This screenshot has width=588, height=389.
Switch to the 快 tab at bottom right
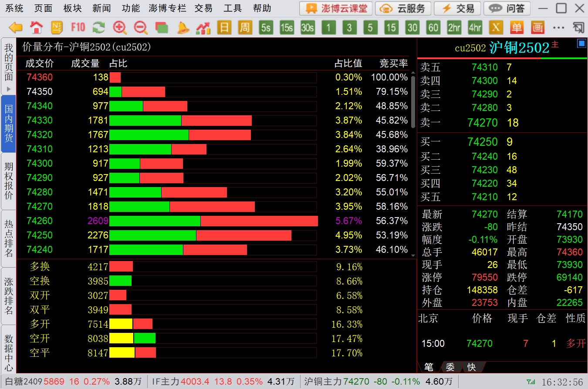pyautogui.click(x=471, y=367)
